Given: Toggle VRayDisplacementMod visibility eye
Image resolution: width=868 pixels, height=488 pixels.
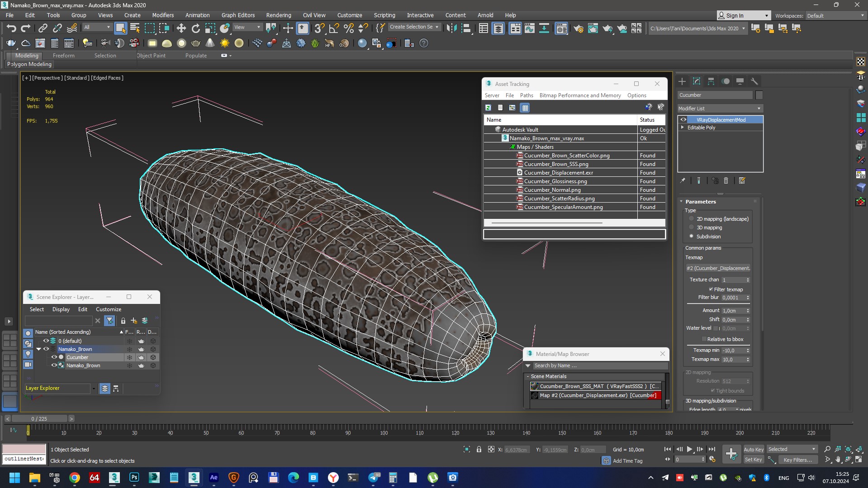Looking at the screenshot, I should pyautogui.click(x=683, y=120).
